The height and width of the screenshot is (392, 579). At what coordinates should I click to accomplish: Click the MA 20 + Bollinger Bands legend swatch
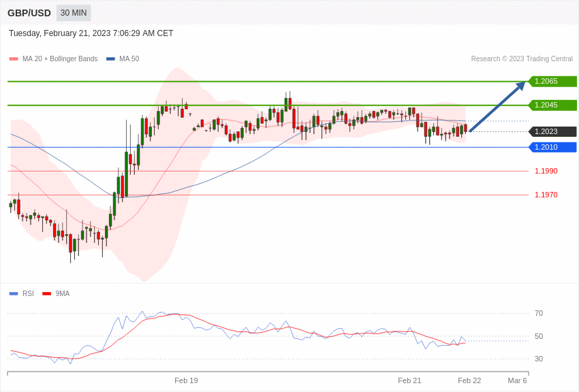14,59
